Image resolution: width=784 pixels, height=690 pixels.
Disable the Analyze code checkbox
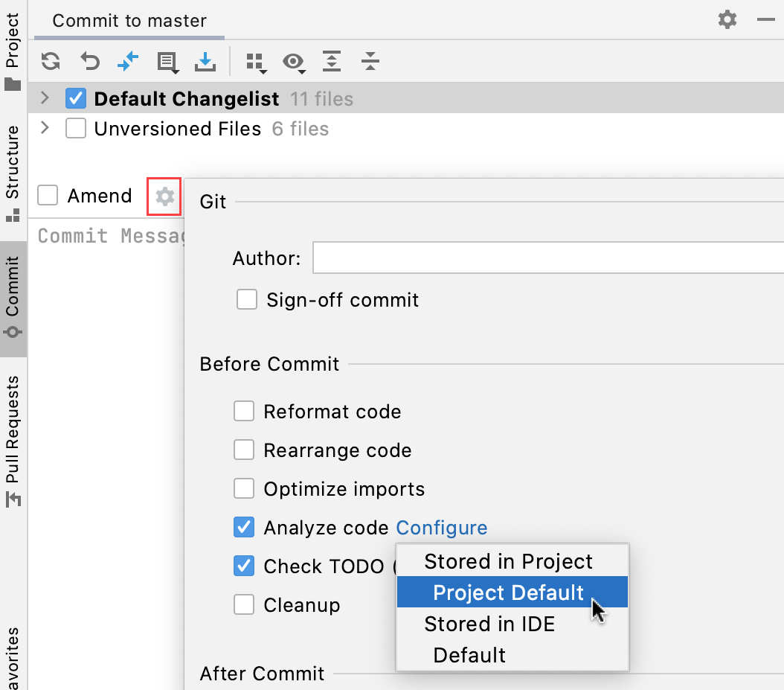pyautogui.click(x=244, y=527)
